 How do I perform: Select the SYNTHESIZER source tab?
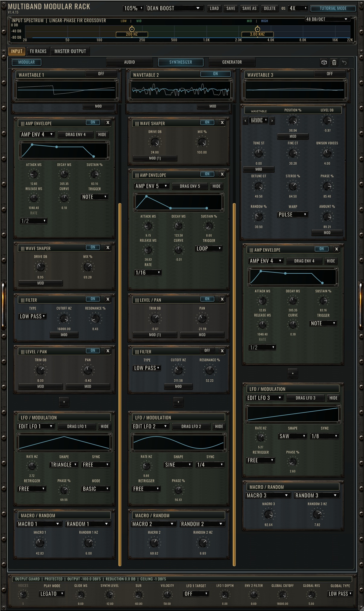181,62
